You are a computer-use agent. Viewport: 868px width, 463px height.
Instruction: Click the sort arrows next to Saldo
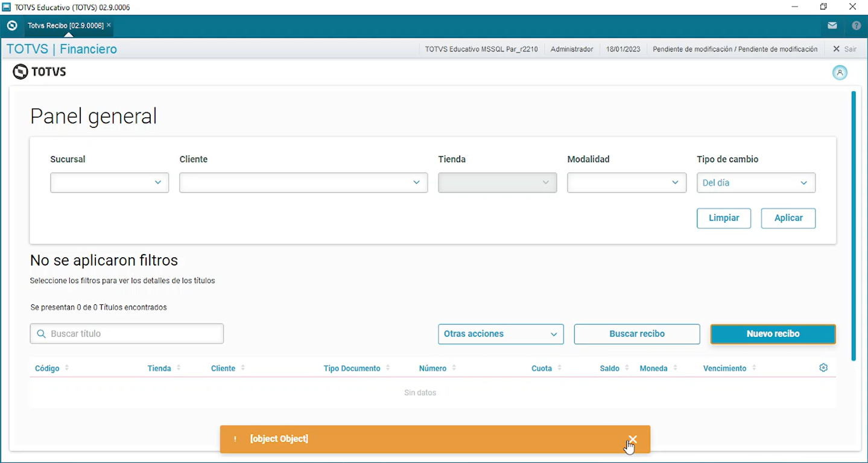tap(627, 368)
